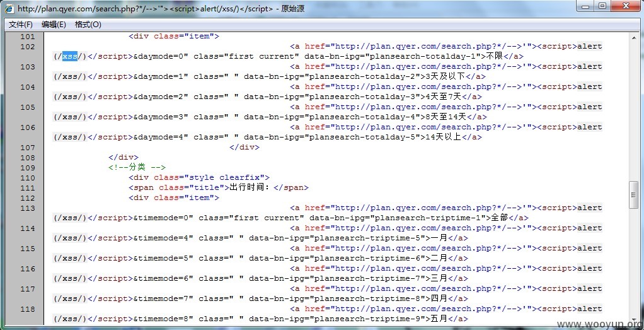The height and width of the screenshot is (330, 644).
Task: Click line number 113 in the gutter
Action: 28,208
